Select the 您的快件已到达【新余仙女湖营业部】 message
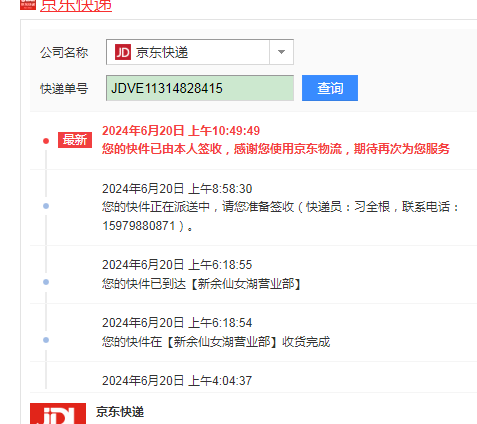This screenshot has width=477, height=424. click(x=201, y=284)
